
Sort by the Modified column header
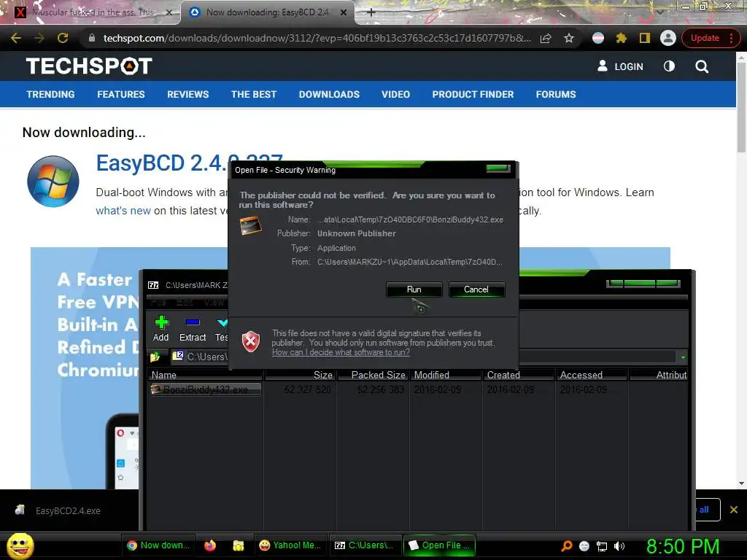[x=446, y=375]
